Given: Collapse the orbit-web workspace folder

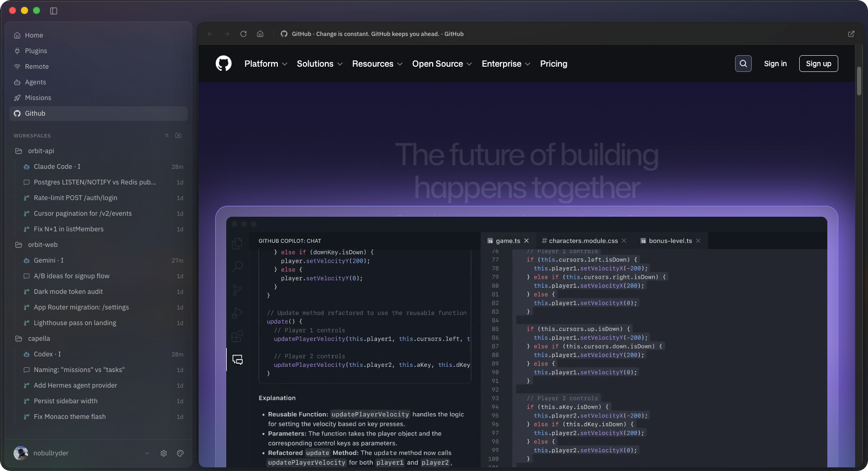Looking at the screenshot, I should coord(99,245).
